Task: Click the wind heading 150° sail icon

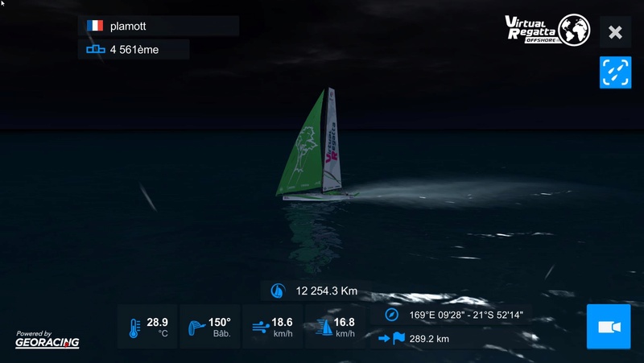Action: tap(196, 328)
